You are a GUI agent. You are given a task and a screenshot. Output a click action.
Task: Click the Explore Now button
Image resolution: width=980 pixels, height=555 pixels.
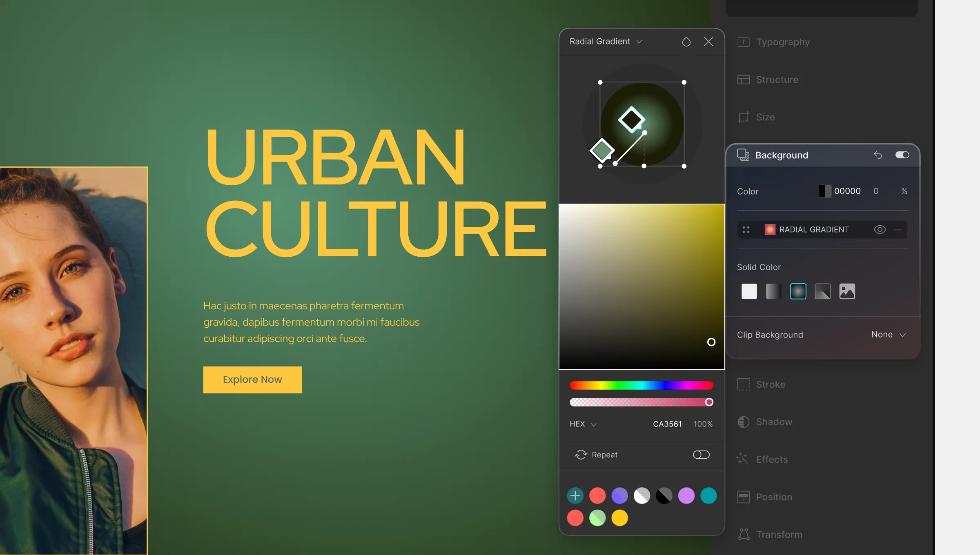click(x=252, y=380)
